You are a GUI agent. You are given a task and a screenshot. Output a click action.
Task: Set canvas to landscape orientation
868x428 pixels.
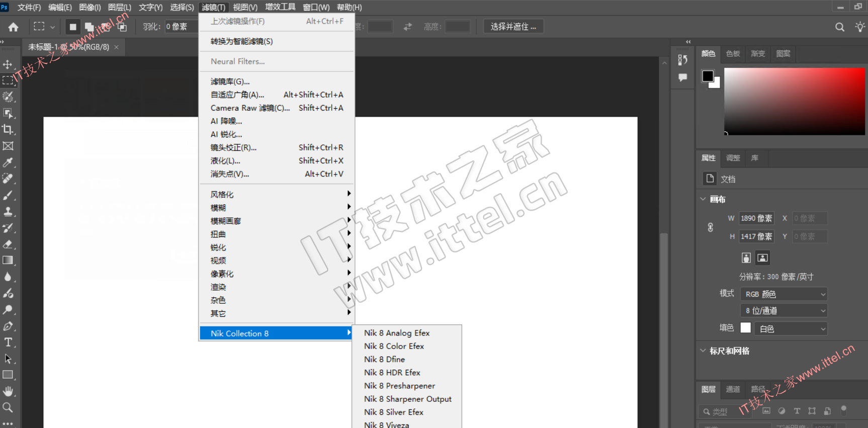pyautogui.click(x=762, y=258)
